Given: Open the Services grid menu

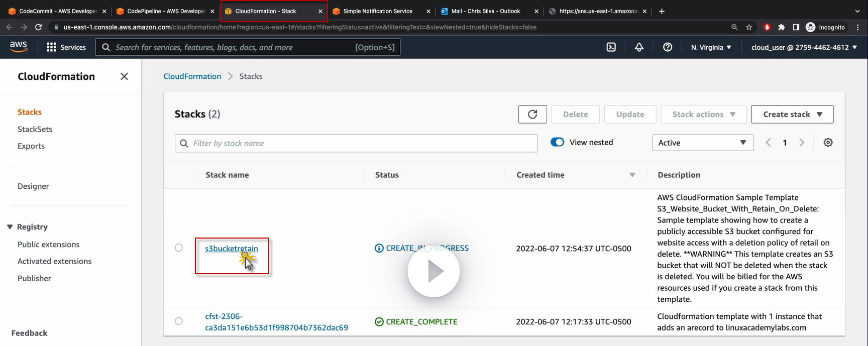Looking at the screenshot, I should pos(66,47).
